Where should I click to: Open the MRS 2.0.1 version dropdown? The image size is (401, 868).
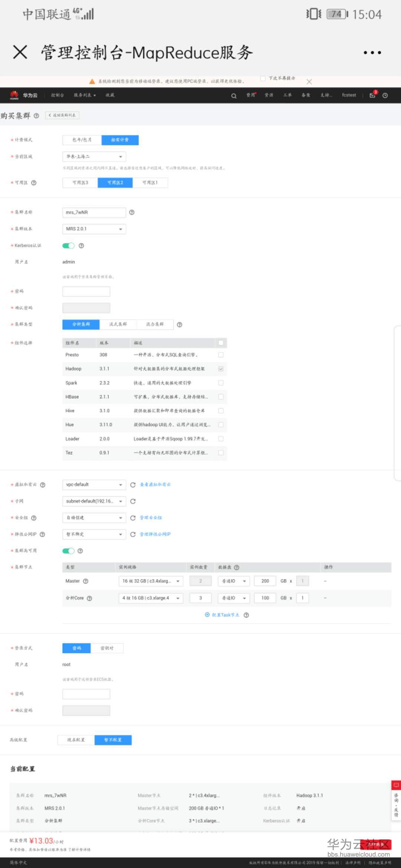click(x=94, y=229)
